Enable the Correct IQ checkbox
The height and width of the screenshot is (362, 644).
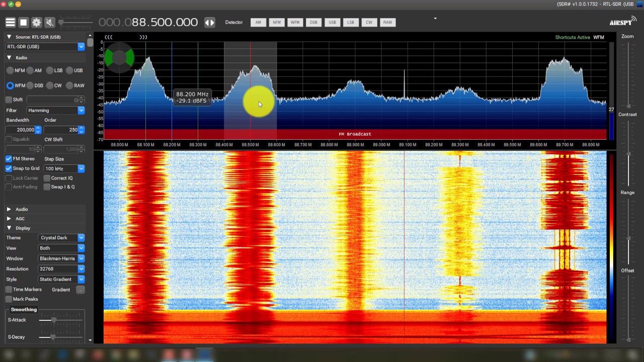click(x=47, y=178)
